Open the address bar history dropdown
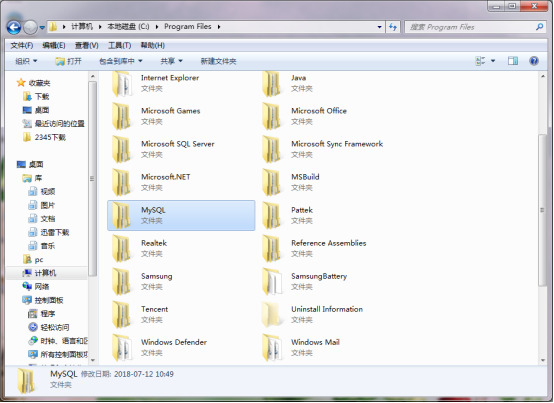554x403 pixels. tap(379, 27)
